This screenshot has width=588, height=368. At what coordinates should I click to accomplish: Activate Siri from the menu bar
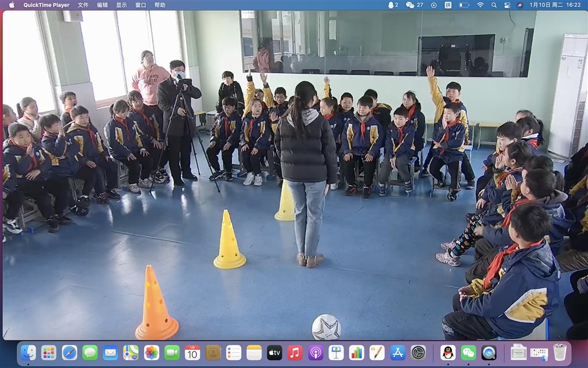[519, 5]
